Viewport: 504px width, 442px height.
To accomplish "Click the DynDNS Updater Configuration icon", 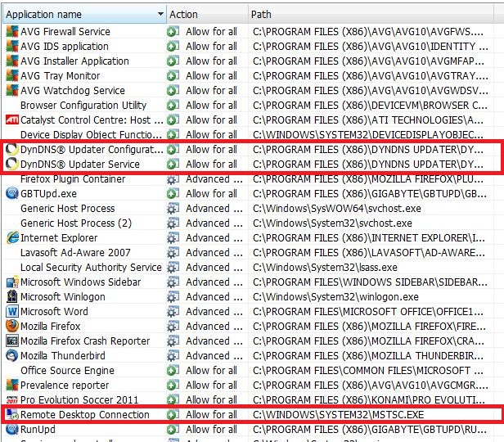I will pyautogui.click(x=12, y=150).
